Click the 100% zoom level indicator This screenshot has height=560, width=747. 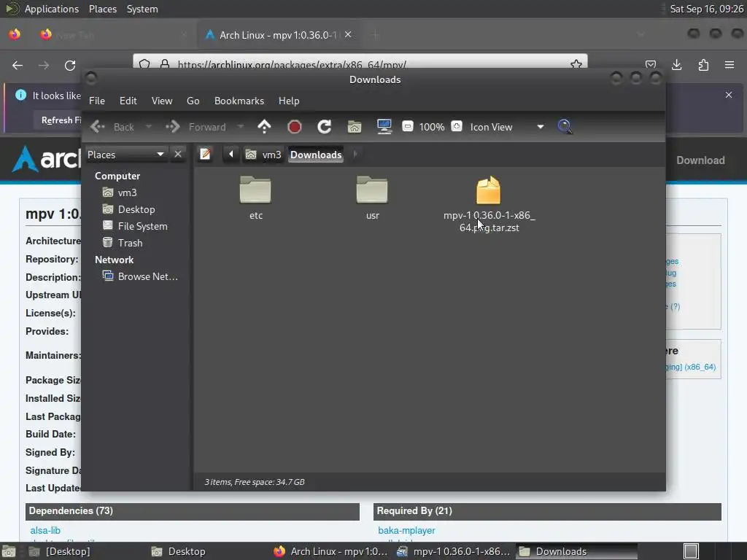point(432,127)
